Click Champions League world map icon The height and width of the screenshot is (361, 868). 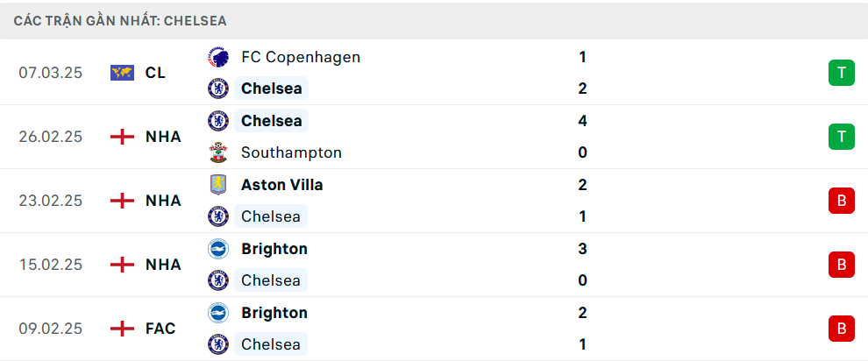(123, 73)
